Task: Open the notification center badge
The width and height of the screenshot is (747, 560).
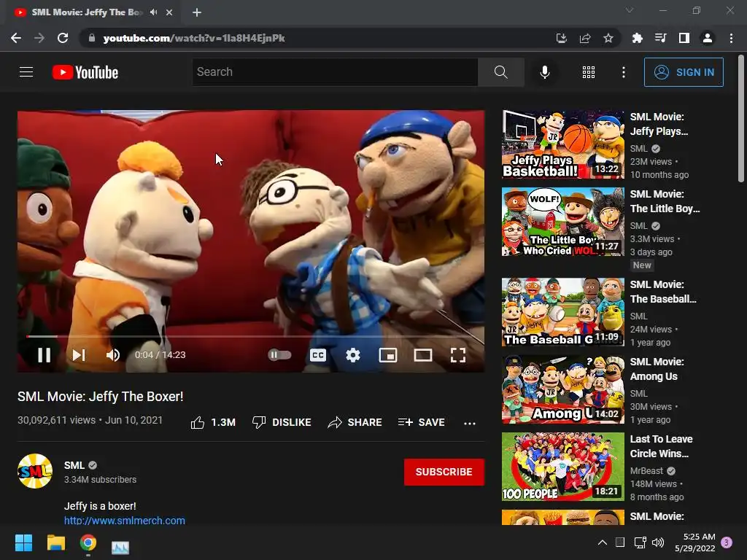Action: (727, 542)
